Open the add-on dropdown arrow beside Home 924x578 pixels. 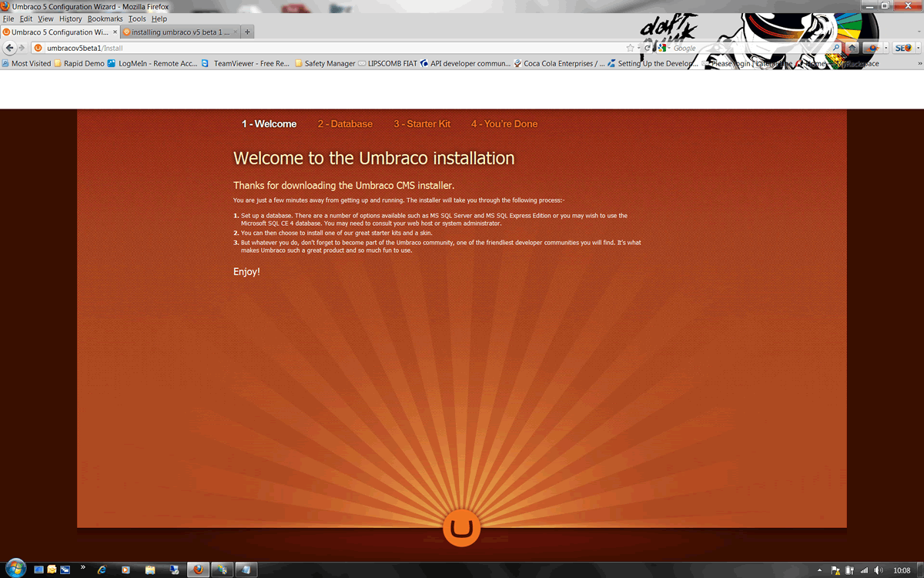(x=885, y=48)
